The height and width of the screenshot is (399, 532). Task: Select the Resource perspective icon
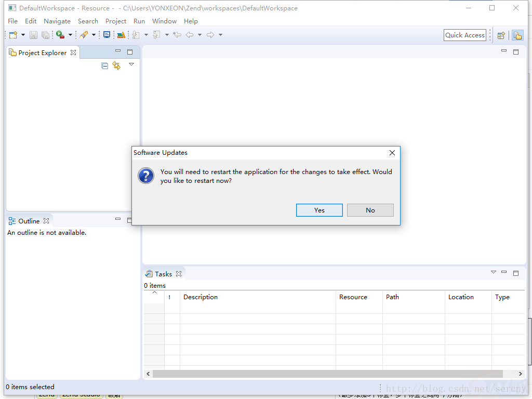pos(517,35)
